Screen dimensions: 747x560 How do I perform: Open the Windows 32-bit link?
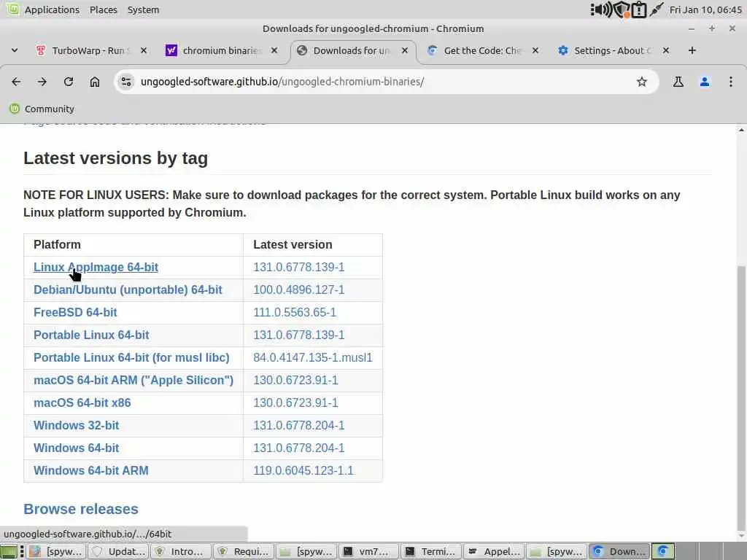tap(76, 426)
